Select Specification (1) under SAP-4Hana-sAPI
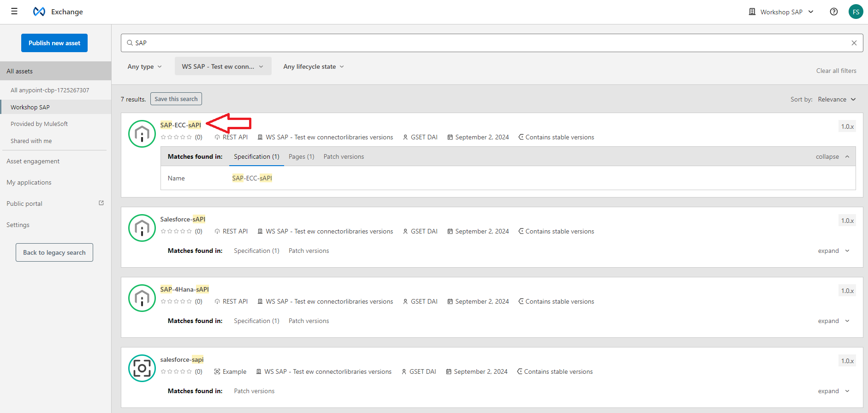The width and height of the screenshot is (868, 413). 256,321
